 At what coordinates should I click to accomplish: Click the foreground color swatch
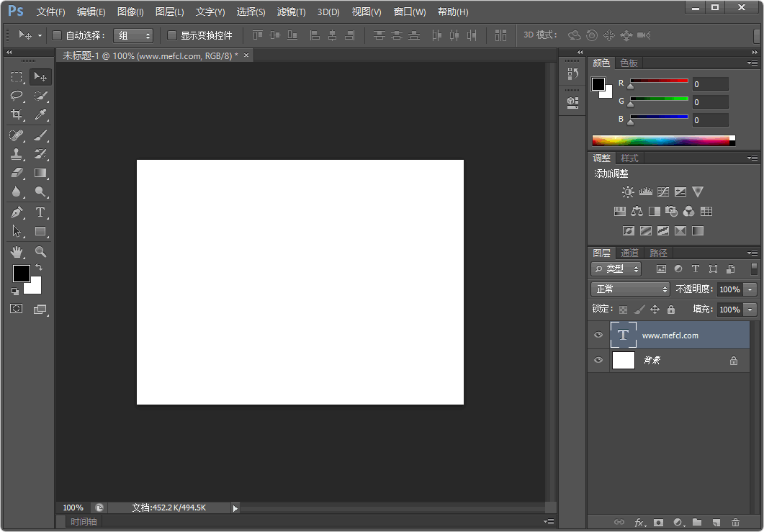[x=21, y=274]
